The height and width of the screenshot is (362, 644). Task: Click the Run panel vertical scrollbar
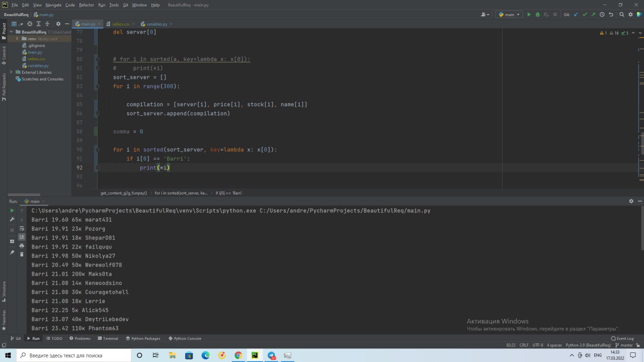click(x=641, y=229)
